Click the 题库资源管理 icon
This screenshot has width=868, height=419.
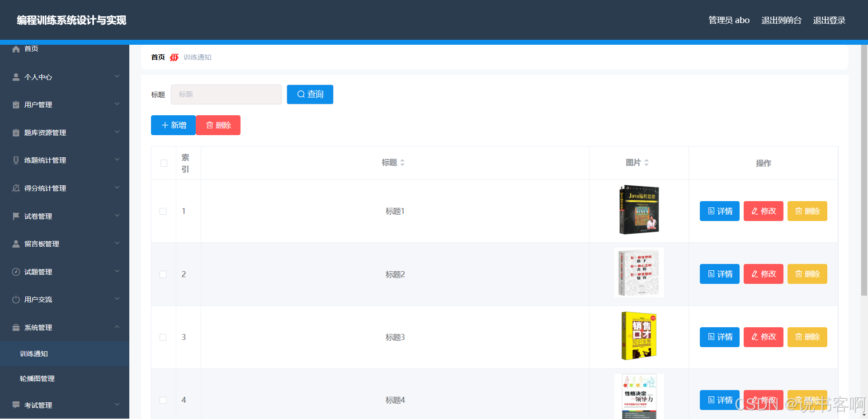pyautogui.click(x=16, y=132)
